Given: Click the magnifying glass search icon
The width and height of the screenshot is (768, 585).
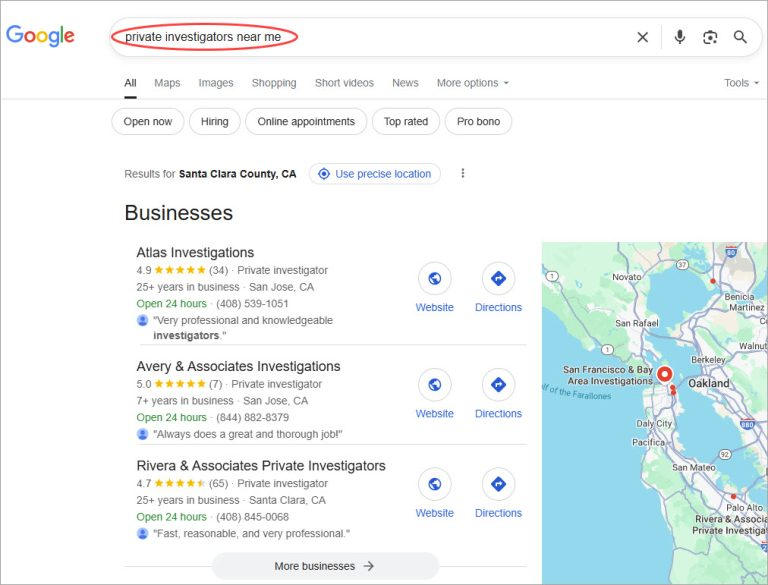Looking at the screenshot, I should (x=740, y=37).
